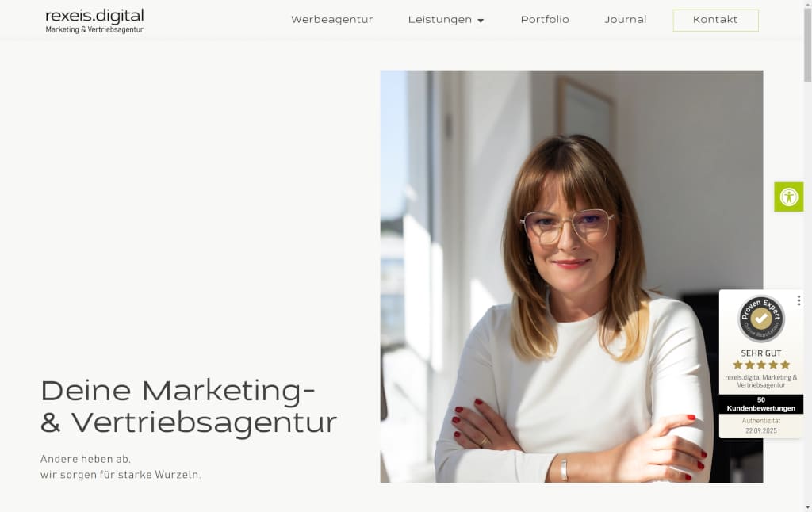Click the Marketing & Vertriebsagentur logo tagline
Screen dimensions: 812x512
click(x=94, y=30)
